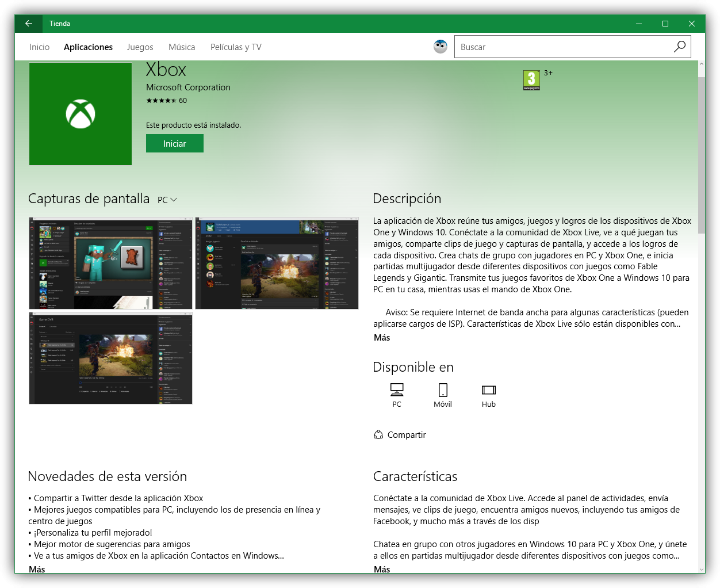720x588 pixels.
Task: Select the PC device icon
Action: [x=397, y=390]
